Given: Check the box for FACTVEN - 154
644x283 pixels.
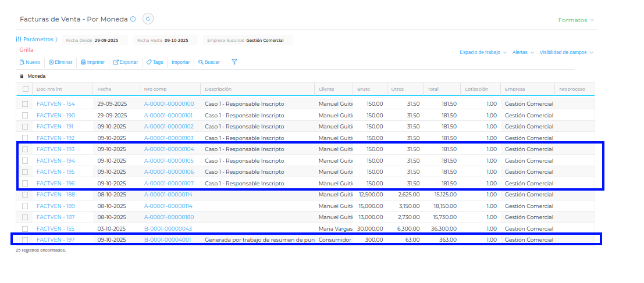Looking at the screenshot, I should tap(25, 104).
